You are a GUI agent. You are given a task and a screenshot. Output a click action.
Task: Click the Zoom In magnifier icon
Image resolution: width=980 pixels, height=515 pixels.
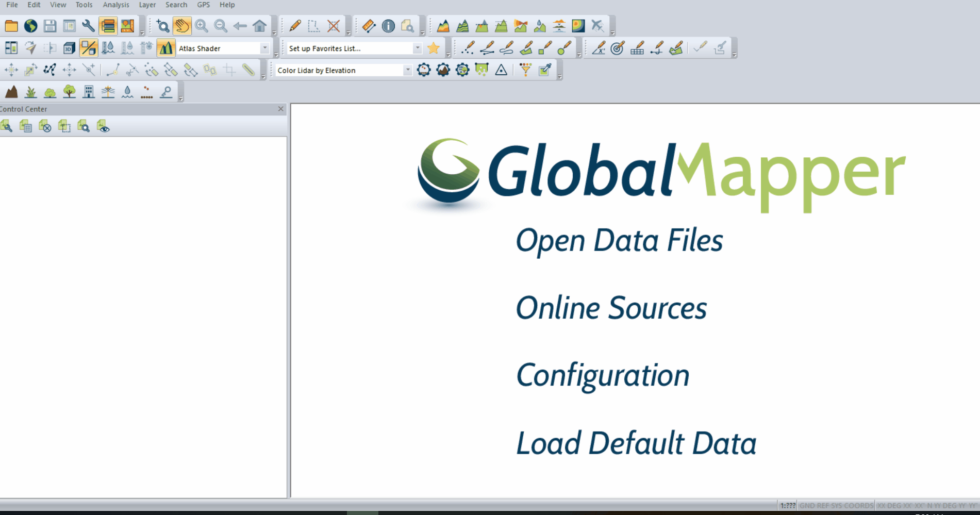click(201, 26)
